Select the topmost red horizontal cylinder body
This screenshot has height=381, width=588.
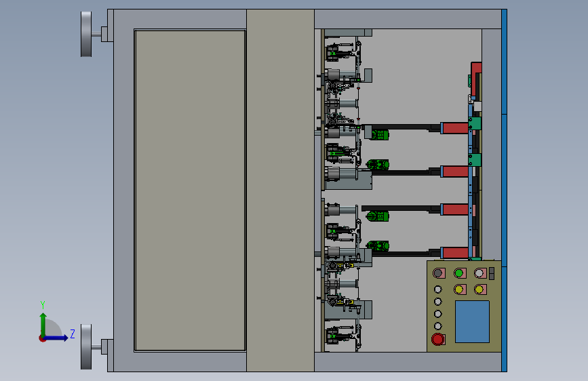[455, 128]
